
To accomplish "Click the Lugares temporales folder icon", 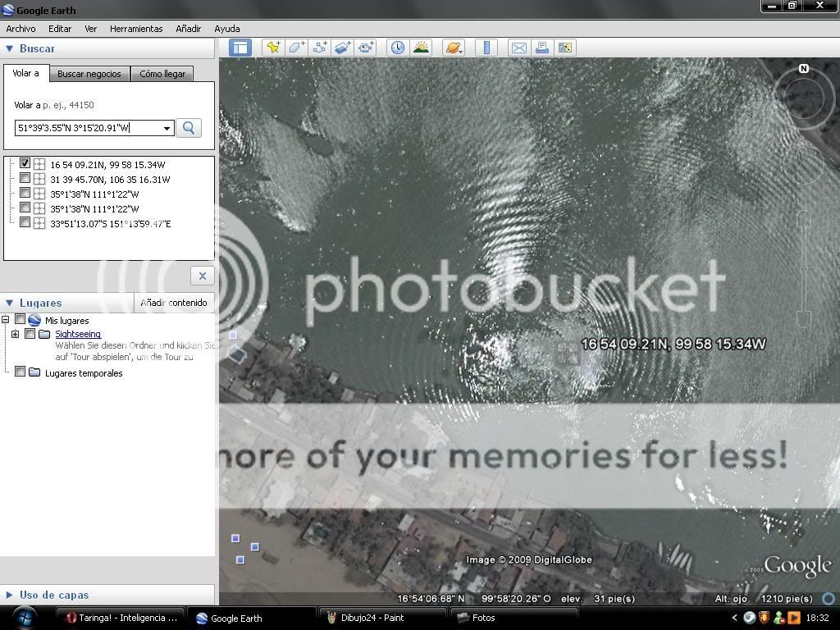I will [34, 372].
